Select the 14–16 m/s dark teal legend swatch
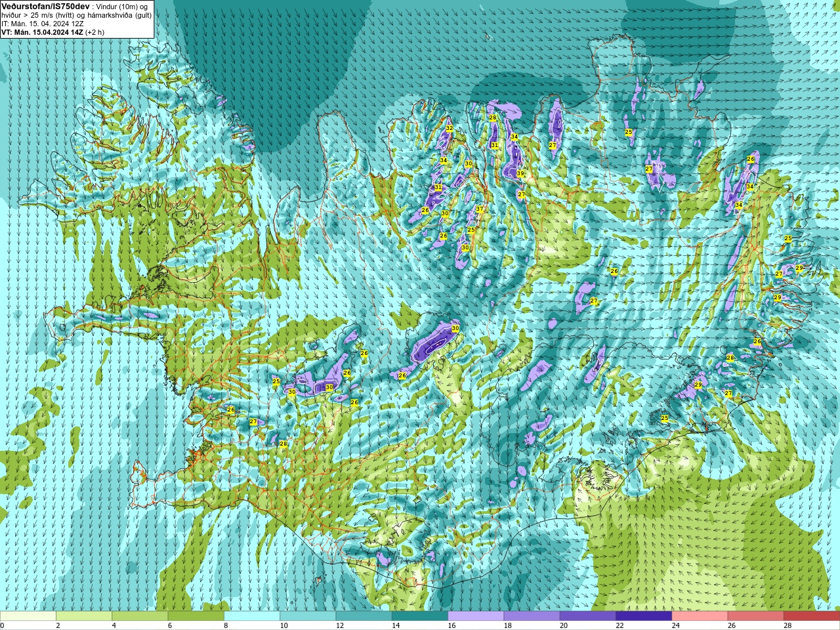840x630 pixels. pyautogui.click(x=420, y=616)
